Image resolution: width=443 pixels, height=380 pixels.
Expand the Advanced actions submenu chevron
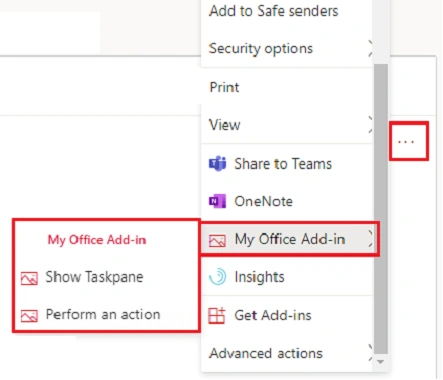(370, 353)
